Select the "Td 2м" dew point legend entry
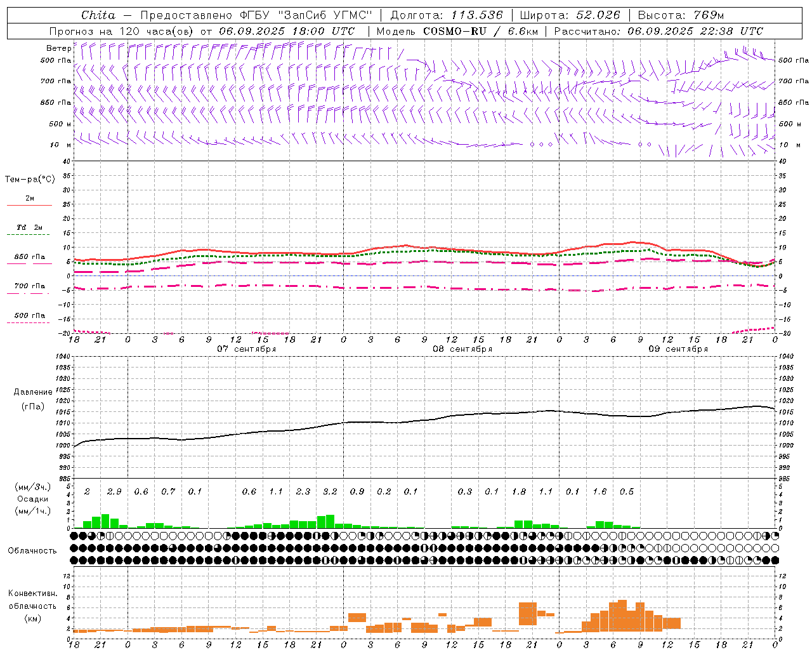This screenshot has width=812, height=650. [x=30, y=227]
